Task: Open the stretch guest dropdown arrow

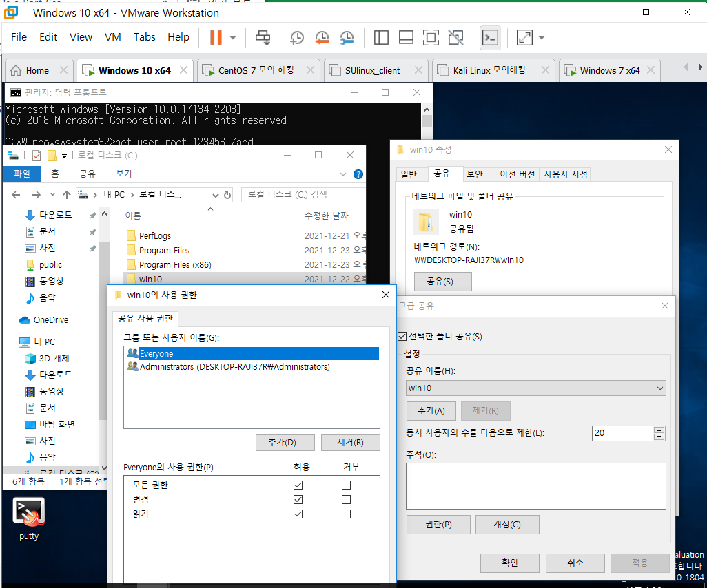Action: [542, 37]
